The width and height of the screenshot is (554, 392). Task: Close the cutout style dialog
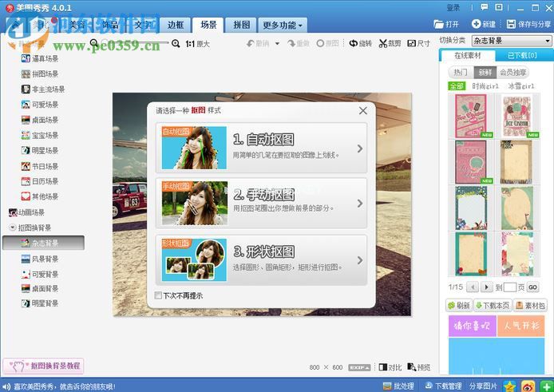[x=363, y=110]
